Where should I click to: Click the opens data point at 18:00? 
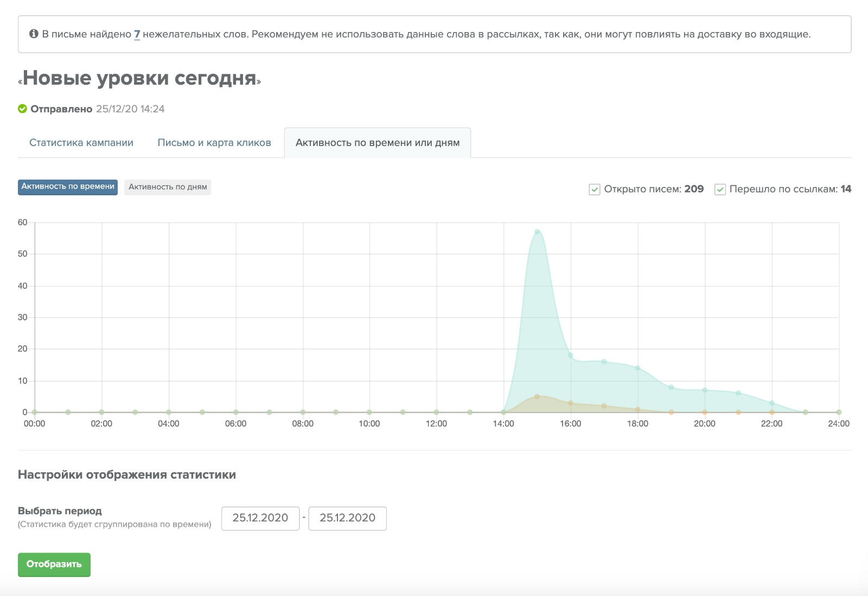point(637,367)
